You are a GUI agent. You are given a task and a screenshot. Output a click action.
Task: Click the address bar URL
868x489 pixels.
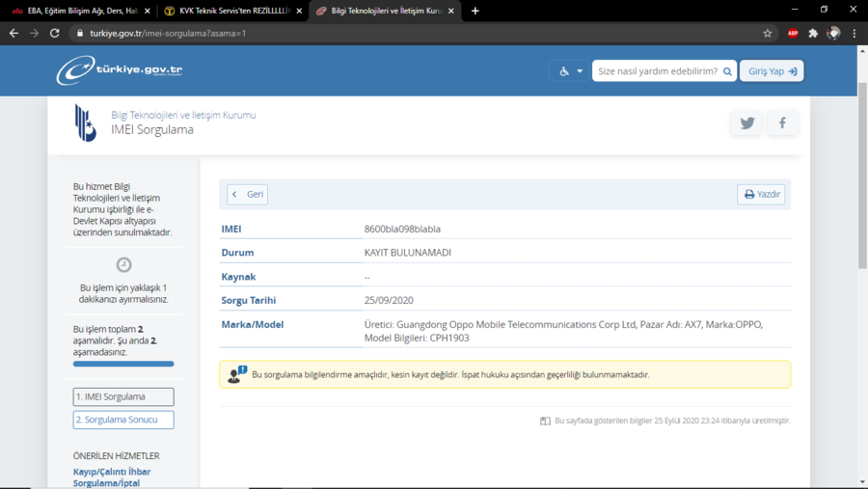point(168,33)
